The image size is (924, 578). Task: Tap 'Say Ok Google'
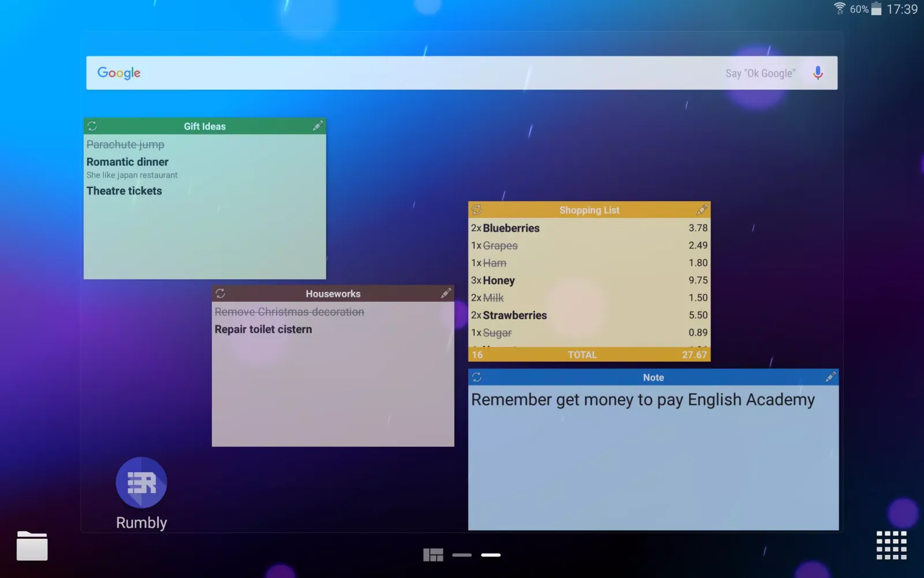coord(759,73)
